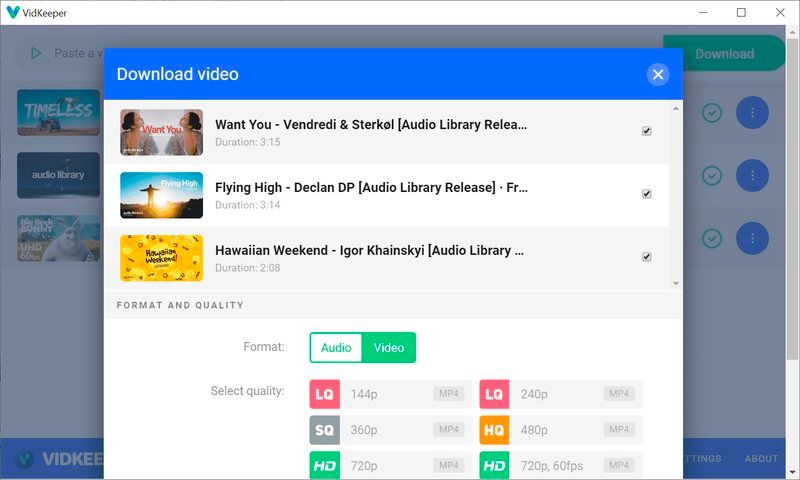Open the ABOUT tab in bottom bar
Viewport: 800px width, 480px height.
click(x=761, y=459)
